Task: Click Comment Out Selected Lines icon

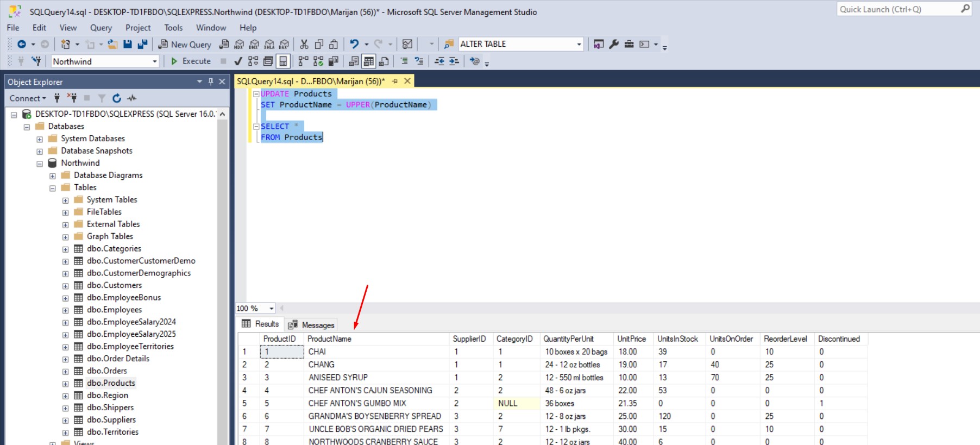Action: tap(404, 61)
